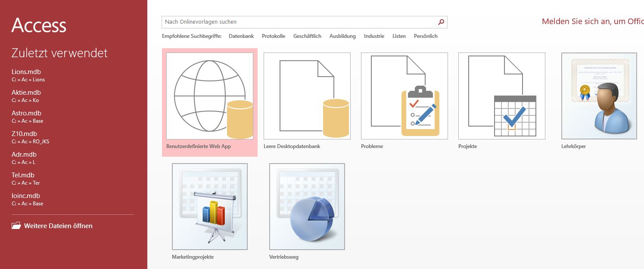Open the Vertriebsweg pie chart template
The height and width of the screenshot is (269, 644).
pyautogui.click(x=307, y=207)
